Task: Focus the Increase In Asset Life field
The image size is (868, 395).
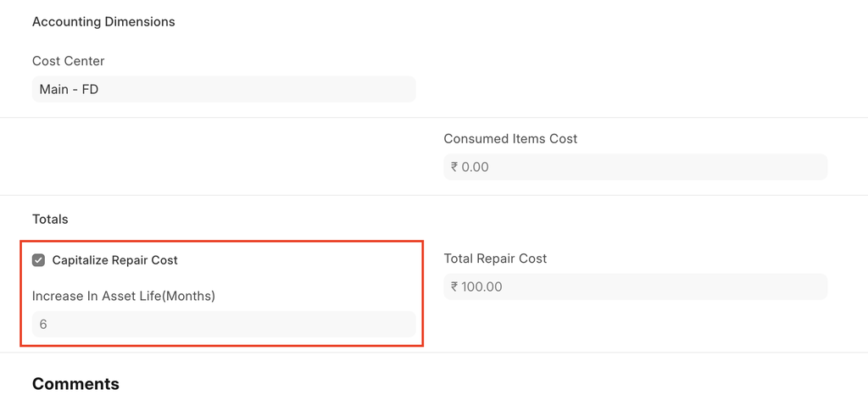Action: (224, 324)
